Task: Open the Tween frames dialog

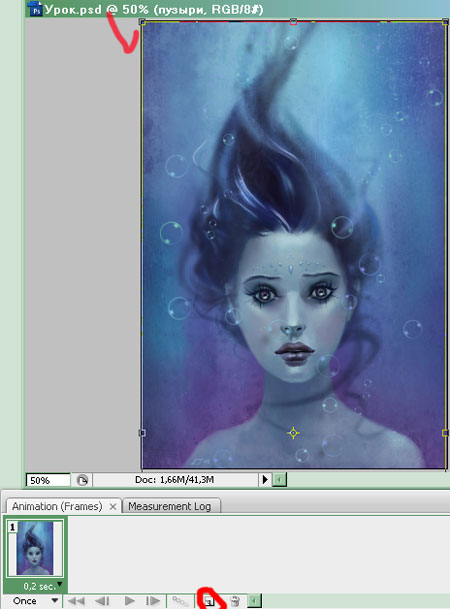Action: click(181, 601)
